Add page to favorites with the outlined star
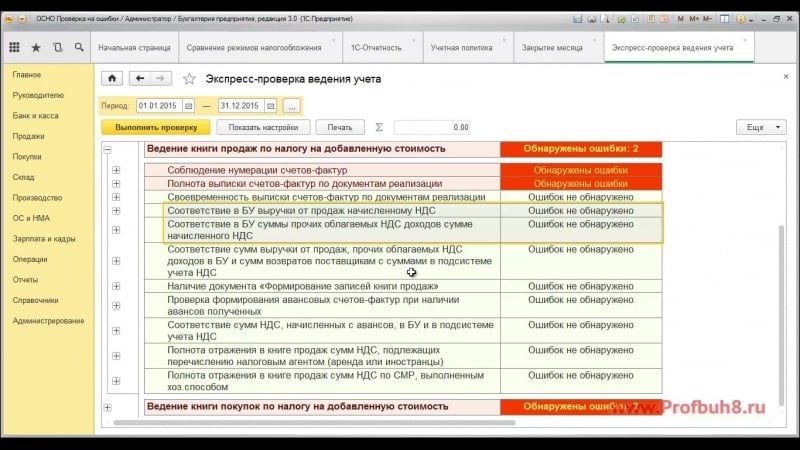The height and width of the screenshot is (450, 800). point(189,79)
